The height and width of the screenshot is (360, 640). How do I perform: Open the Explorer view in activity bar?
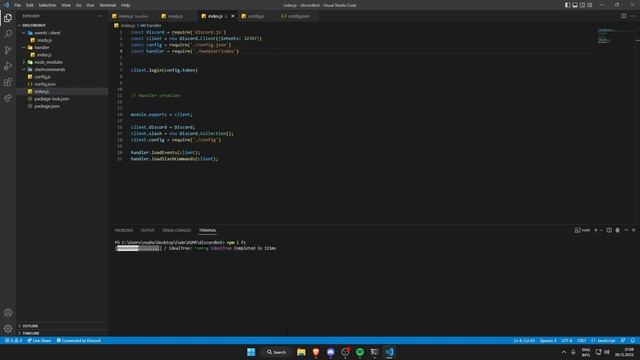(8, 18)
